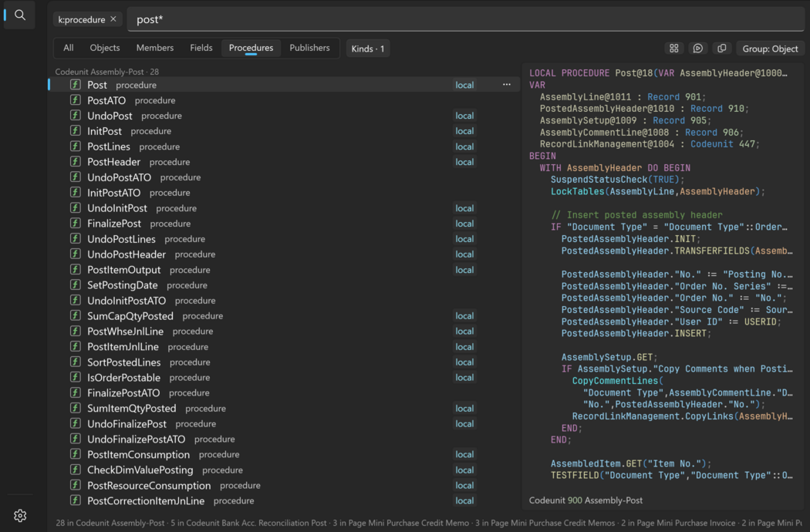Screen dimensions: 810x532
Task: Open the Kinds · 1 filter dropdown
Action: pyautogui.click(x=368, y=49)
